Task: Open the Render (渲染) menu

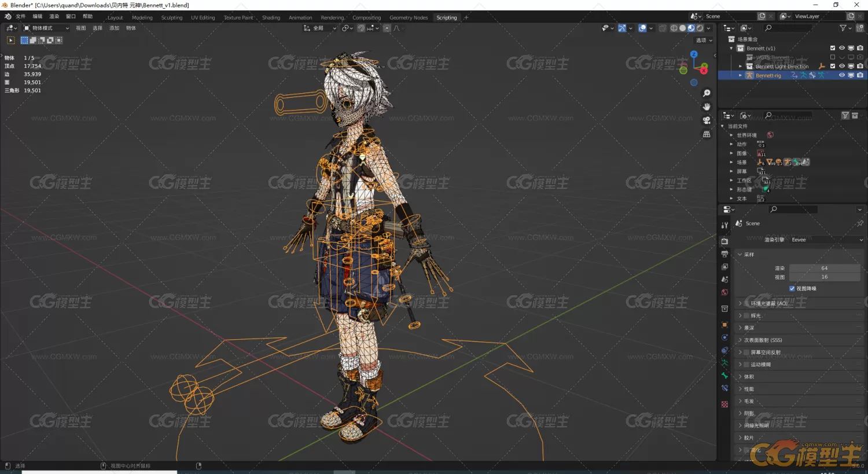Action: [x=54, y=17]
